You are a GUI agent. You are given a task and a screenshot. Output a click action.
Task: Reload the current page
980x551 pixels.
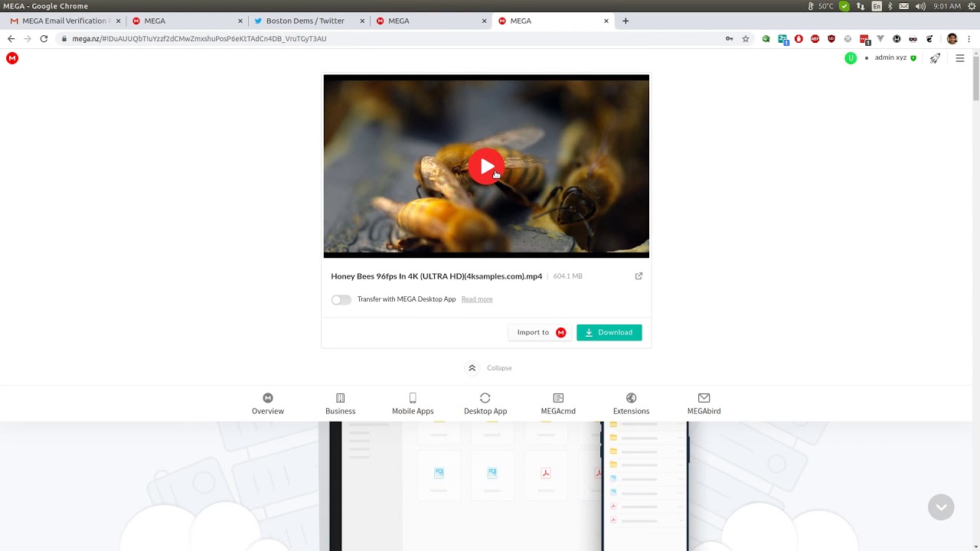pyautogui.click(x=44, y=38)
